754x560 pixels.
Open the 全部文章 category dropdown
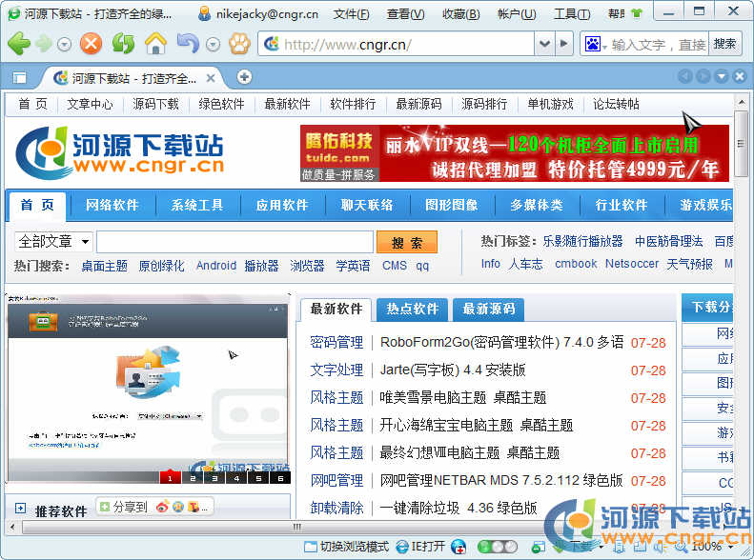[54, 241]
